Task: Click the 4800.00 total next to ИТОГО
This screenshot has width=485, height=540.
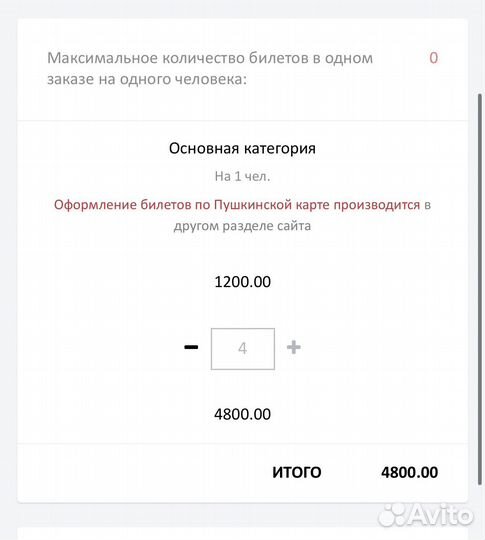Action: pyautogui.click(x=409, y=472)
